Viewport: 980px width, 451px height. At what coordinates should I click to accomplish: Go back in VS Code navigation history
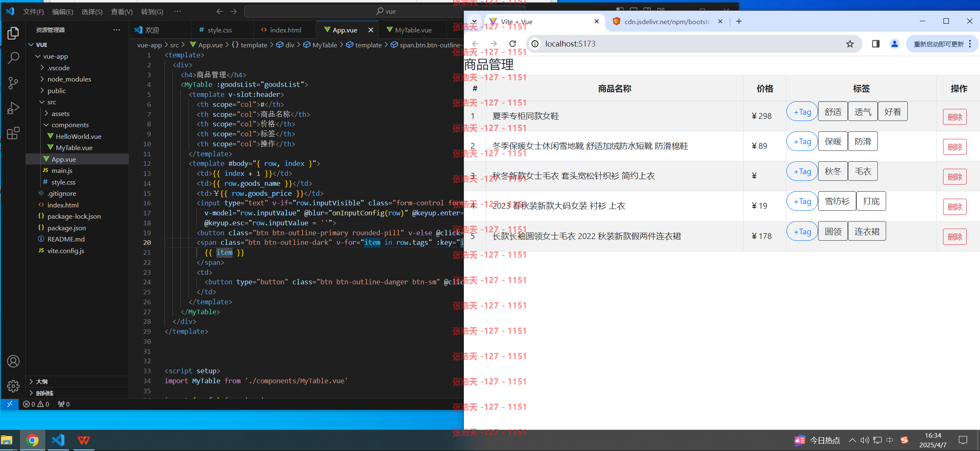(x=220, y=12)
